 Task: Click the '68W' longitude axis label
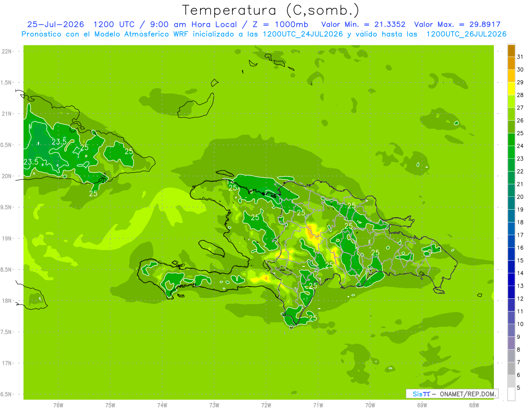(x=474, y=405)
